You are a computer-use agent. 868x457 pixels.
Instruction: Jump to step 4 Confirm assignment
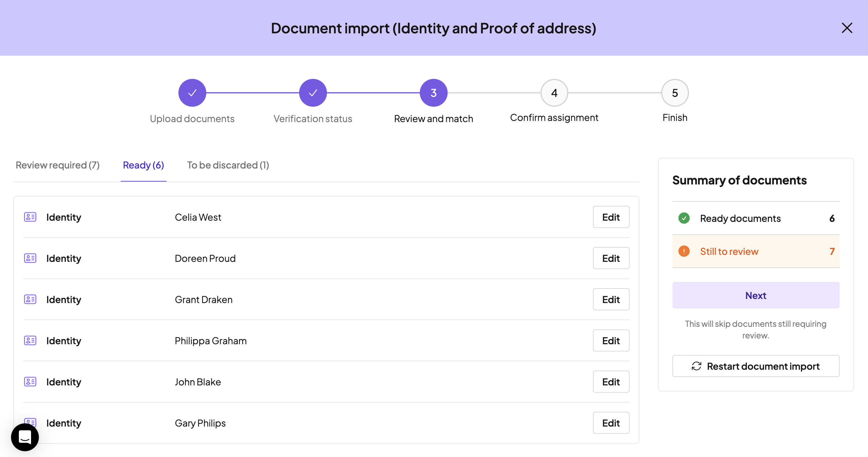tap(554, 93)
